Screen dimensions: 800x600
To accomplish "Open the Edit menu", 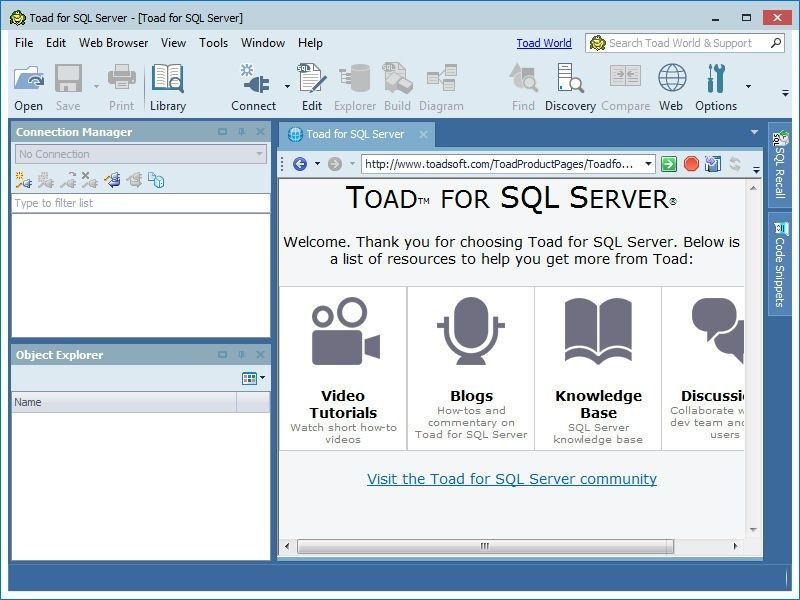I will [56, 43].
